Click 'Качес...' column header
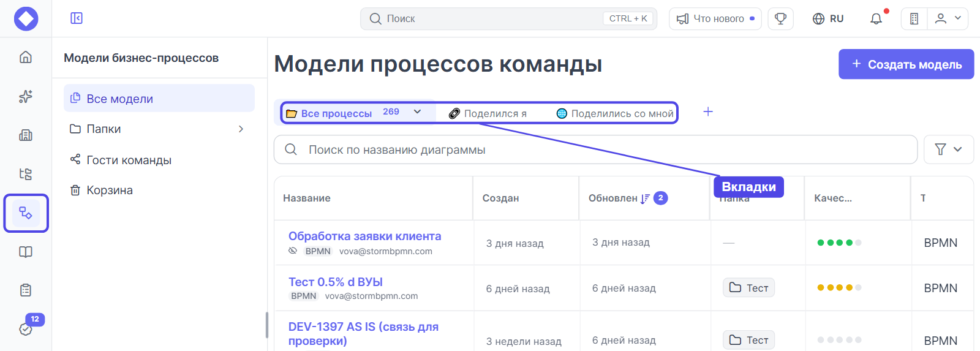980x351 pixels. tap(833, 198)
